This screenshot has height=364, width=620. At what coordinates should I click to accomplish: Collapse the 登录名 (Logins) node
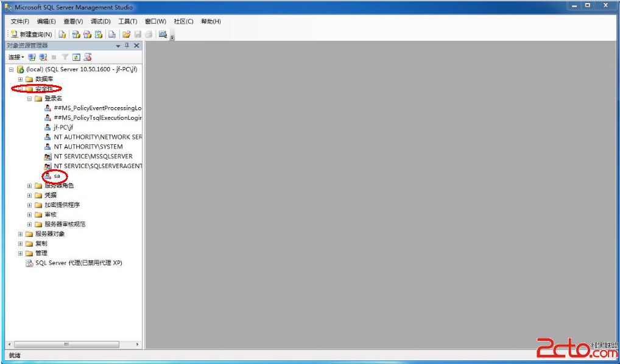click(29, 98)
